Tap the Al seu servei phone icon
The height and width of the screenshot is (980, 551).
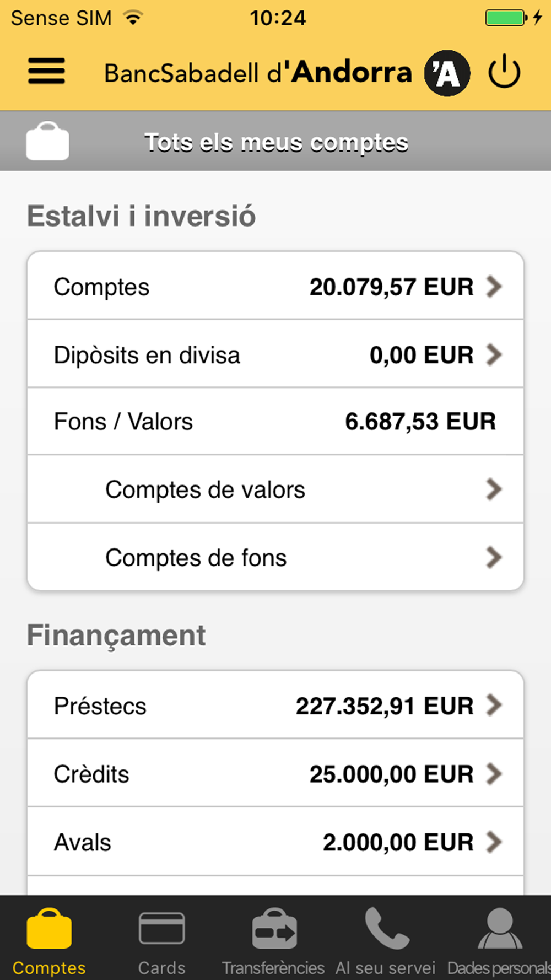(386, 928)
